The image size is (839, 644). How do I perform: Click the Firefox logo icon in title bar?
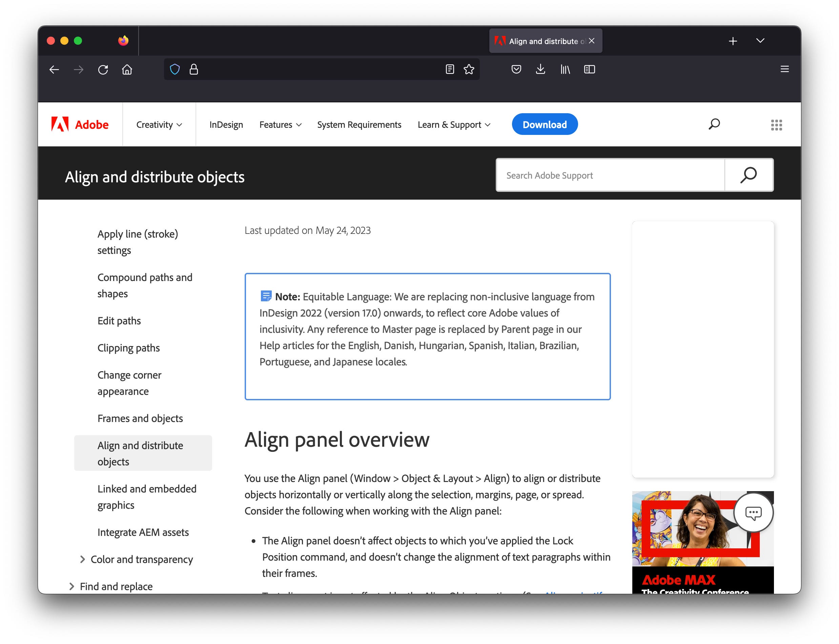coord(123,40)
